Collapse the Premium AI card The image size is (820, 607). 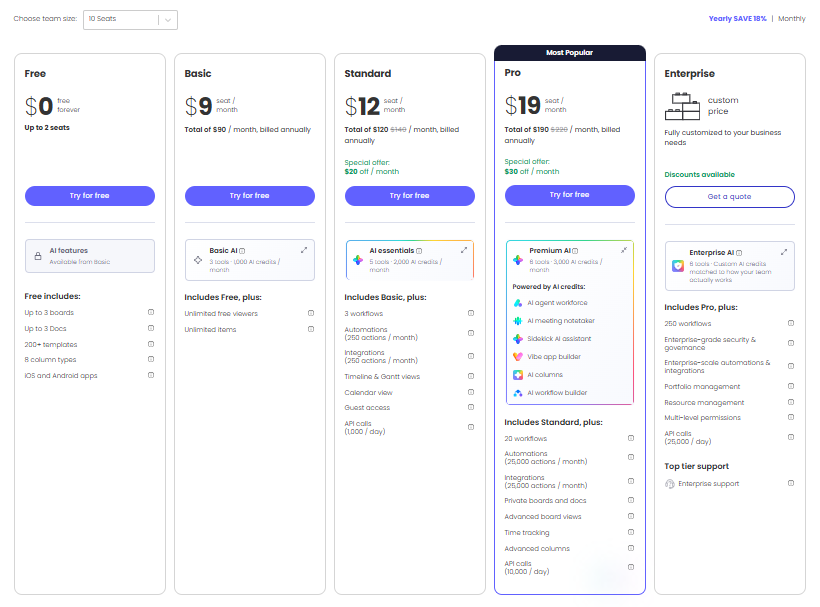(x=624, y=250)
